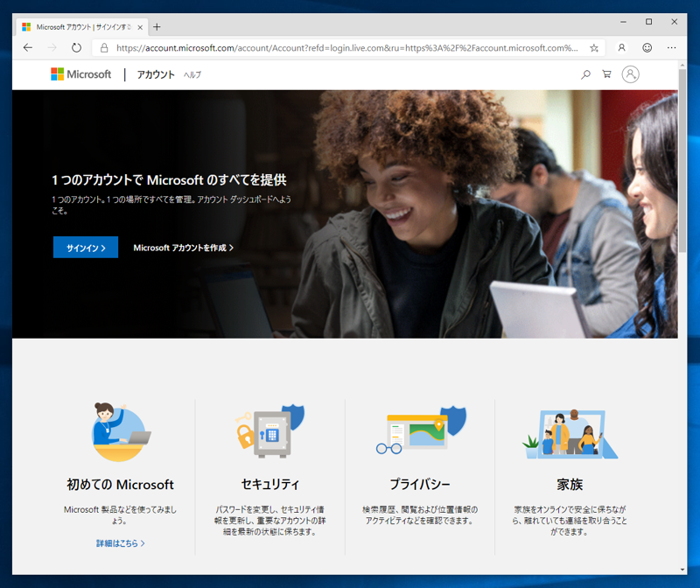Minimize the browser window
The height and width of the screenshot is (588, 700).
click(x=623, y=21)
